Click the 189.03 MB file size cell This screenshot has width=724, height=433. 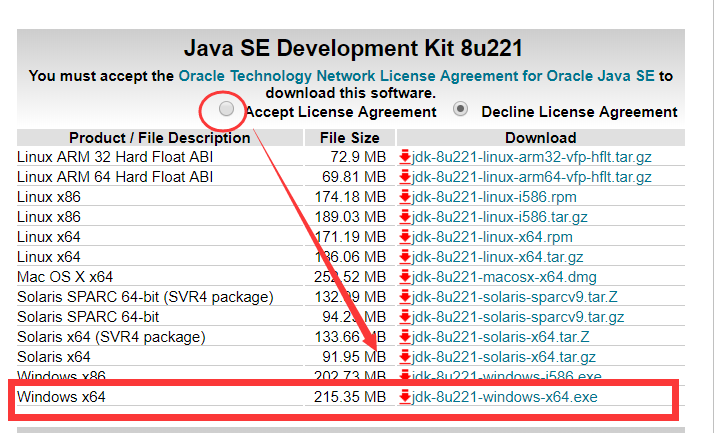coord(350,217)
